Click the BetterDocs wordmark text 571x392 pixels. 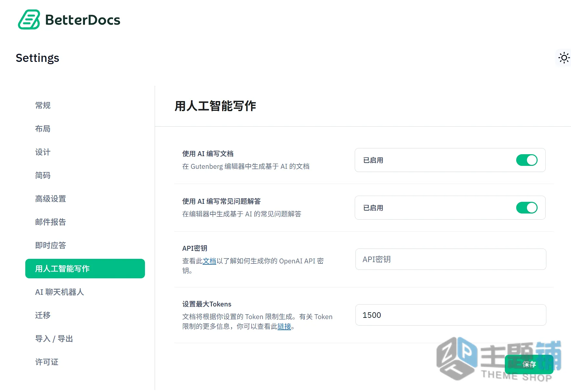(x=83, y=20)
